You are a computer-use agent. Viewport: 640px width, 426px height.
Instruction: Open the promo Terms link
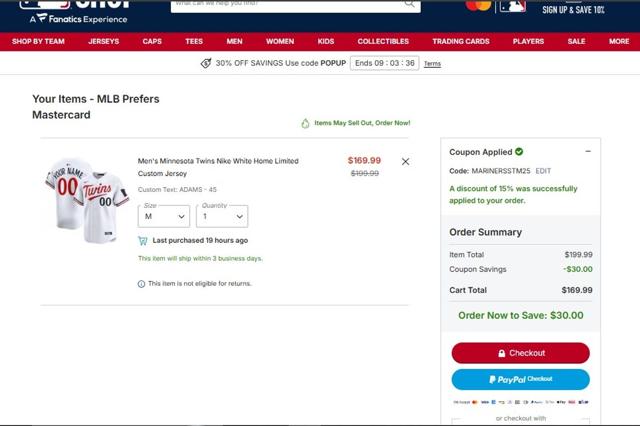point(432,64)
